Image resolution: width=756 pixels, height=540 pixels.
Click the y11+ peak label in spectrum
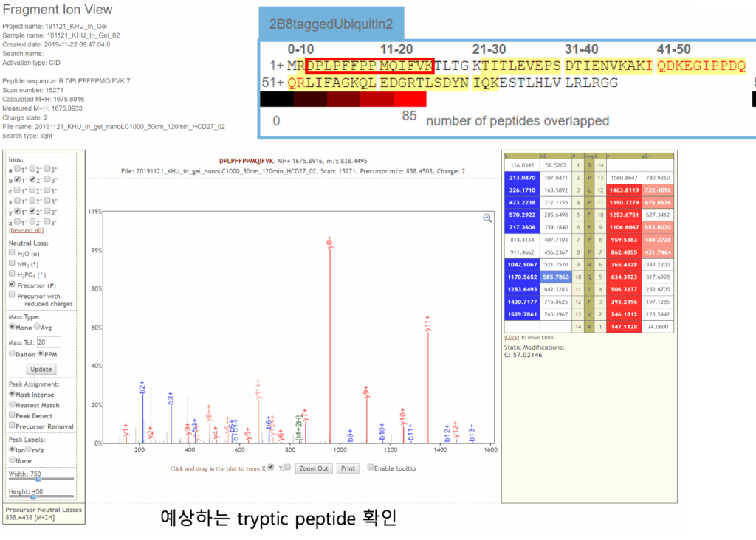click(427, 325)
